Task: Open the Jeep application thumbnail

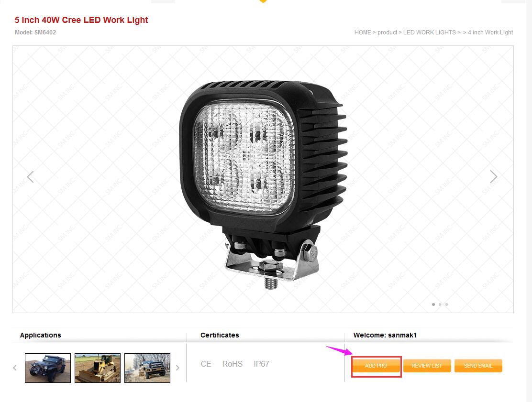Action: point(48,368)
